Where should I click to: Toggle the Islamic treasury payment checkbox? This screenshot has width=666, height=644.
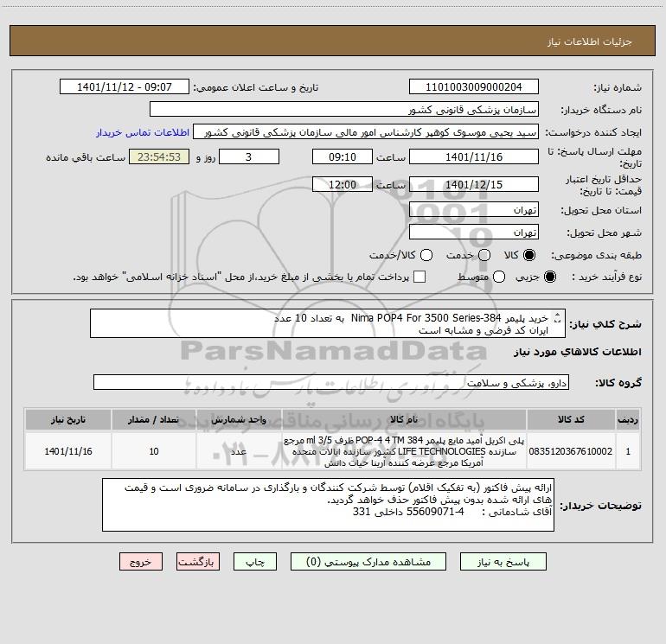pos(419,277)
